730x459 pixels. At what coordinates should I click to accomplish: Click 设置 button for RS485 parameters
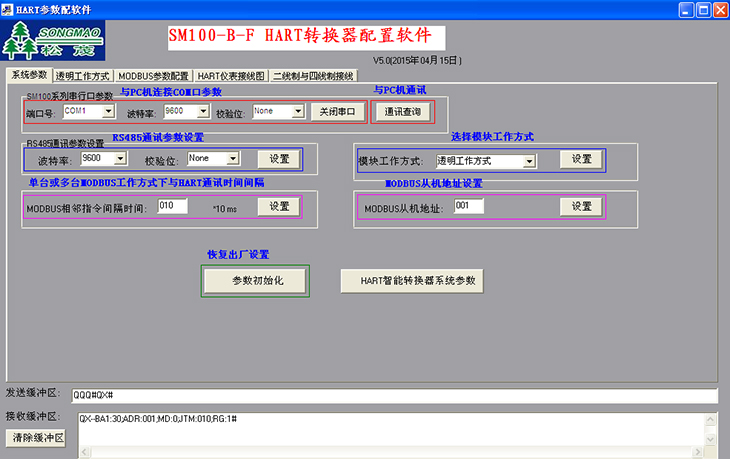(x=279, y=159)
